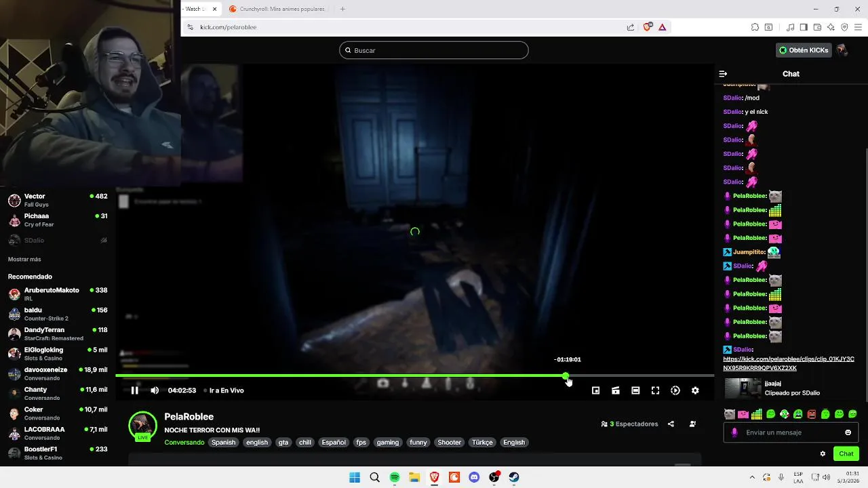
Task: Click the share page icon in address bar
Action: [x=631, y=27]
